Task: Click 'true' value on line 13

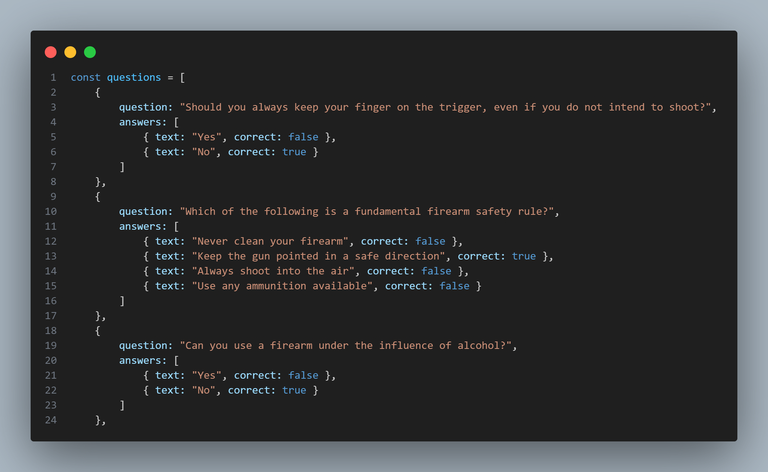Action: [x=524, y=256]
